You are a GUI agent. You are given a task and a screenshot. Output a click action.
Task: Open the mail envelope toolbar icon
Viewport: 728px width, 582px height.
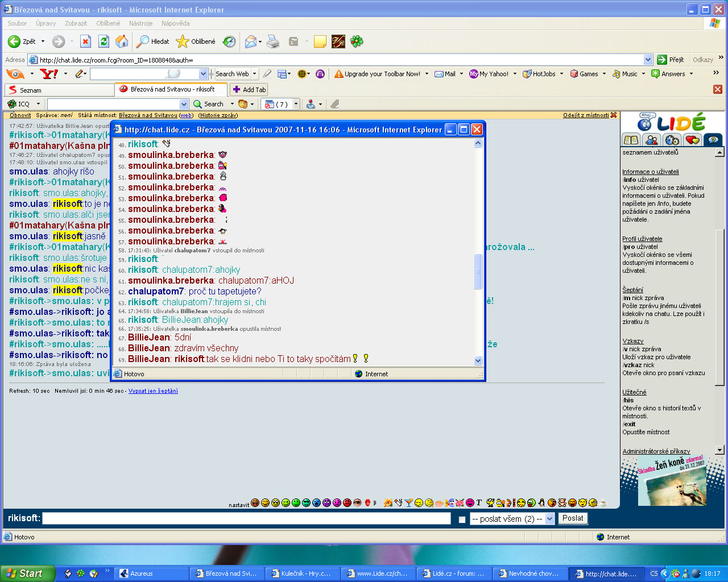click(x=250, y=41)
